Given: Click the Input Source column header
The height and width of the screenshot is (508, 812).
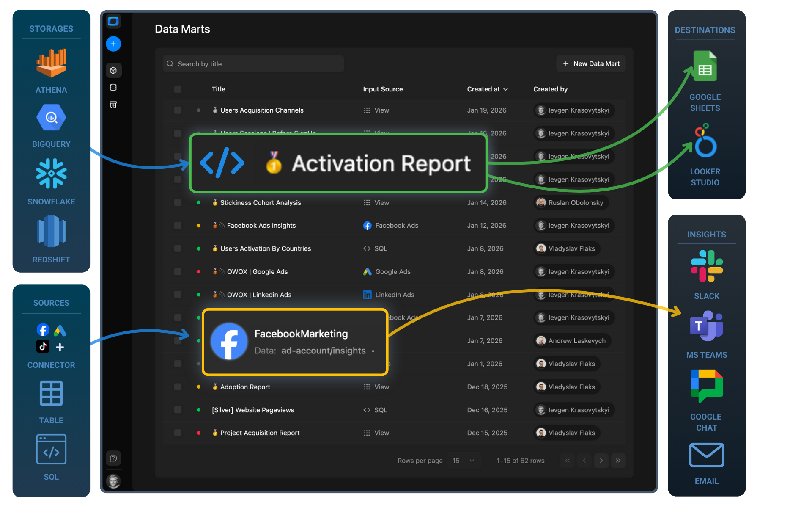Looking at the screenshot, I should coord(383,89).
